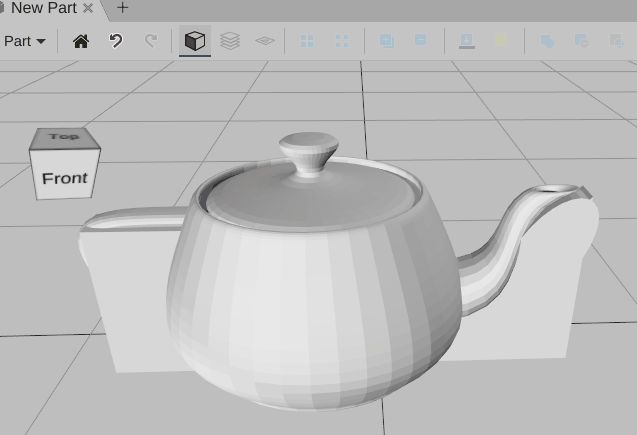This screenshot has width=637, height=435.
Task: Click the boolean subtract shapes icon
Action: [582, 41]
